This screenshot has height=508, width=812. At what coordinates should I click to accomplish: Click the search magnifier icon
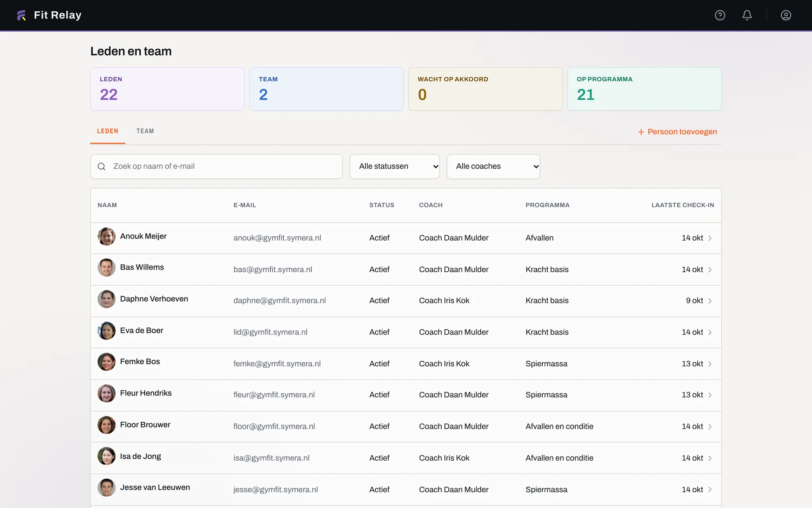tap(101, 167)
